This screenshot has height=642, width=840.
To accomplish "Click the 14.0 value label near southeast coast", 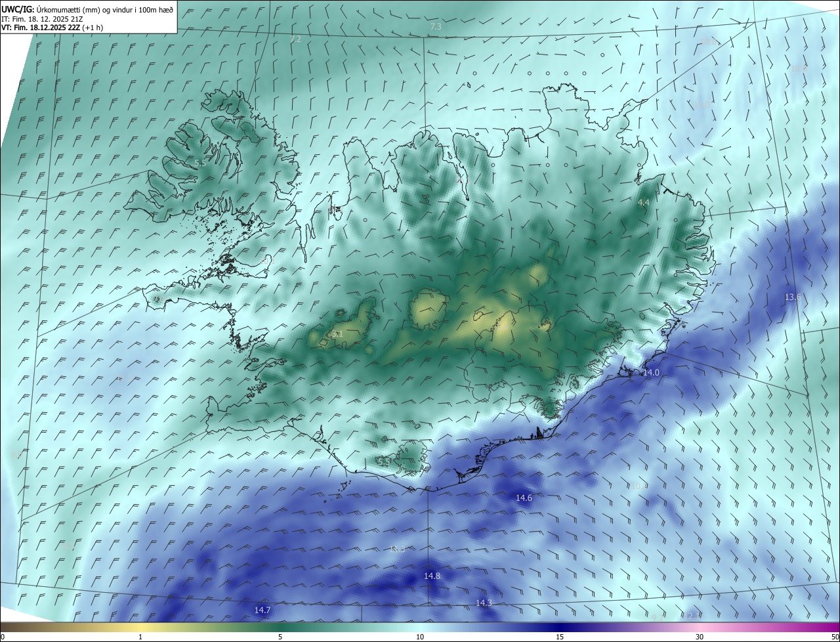I will coord(650,373).
